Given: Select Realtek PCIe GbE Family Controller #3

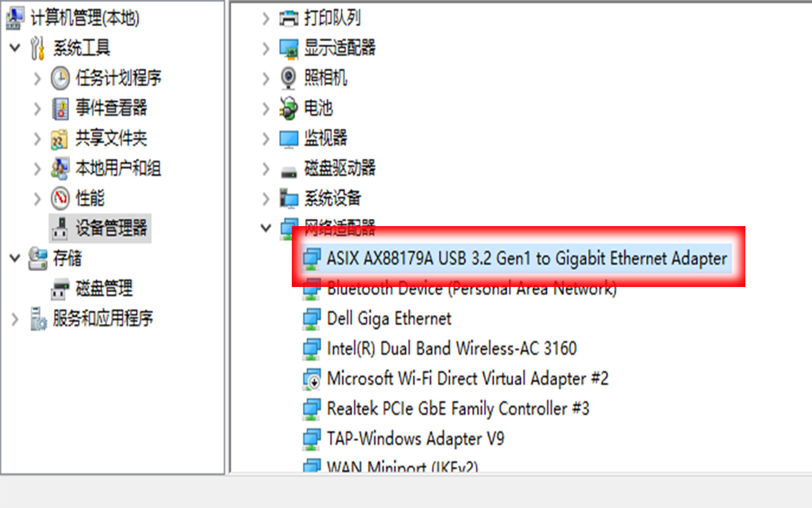Looking at the screenshot, I should coord(458,408).
